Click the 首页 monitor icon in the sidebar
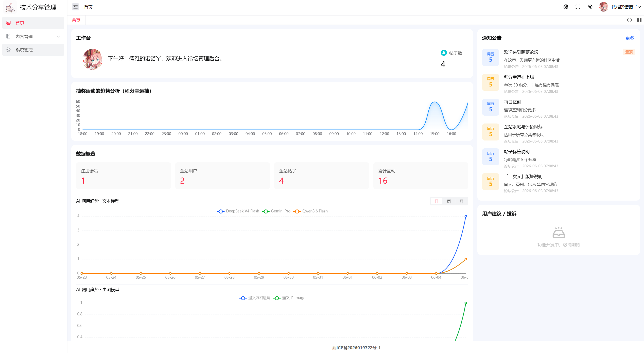The width and height of the screenshot is (644, 353). click(x=8, y=23)
